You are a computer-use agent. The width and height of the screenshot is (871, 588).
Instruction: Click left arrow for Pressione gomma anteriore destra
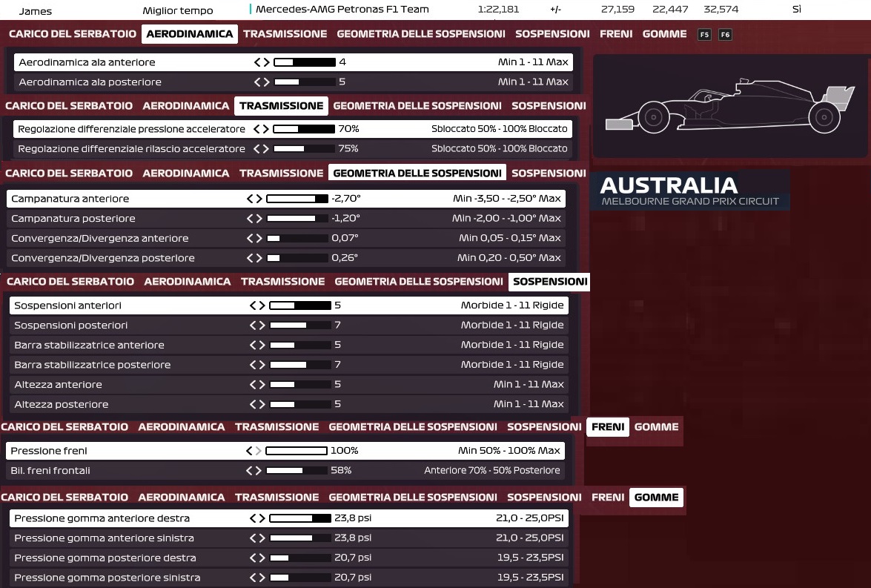coord(253,518)
